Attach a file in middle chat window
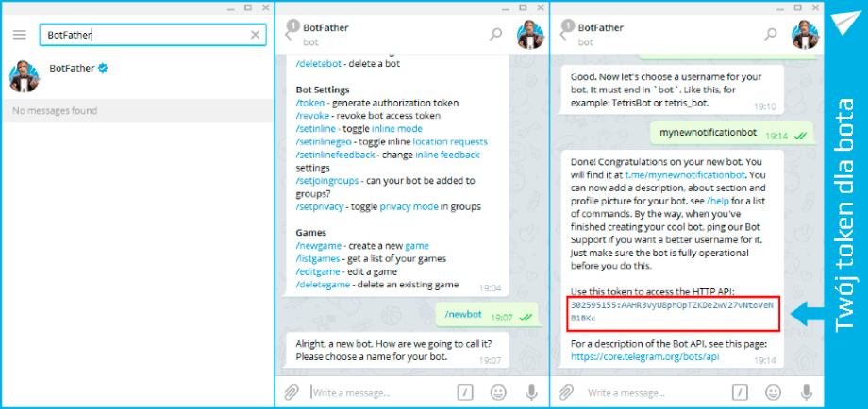This screenshot has width=868, height=409. (x=291, y=393)
